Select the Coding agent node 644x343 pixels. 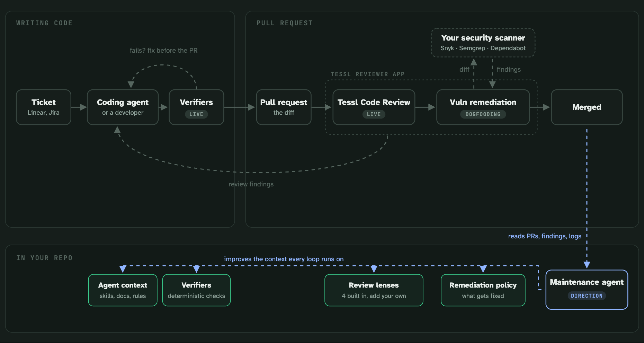[x=123, y=107]
